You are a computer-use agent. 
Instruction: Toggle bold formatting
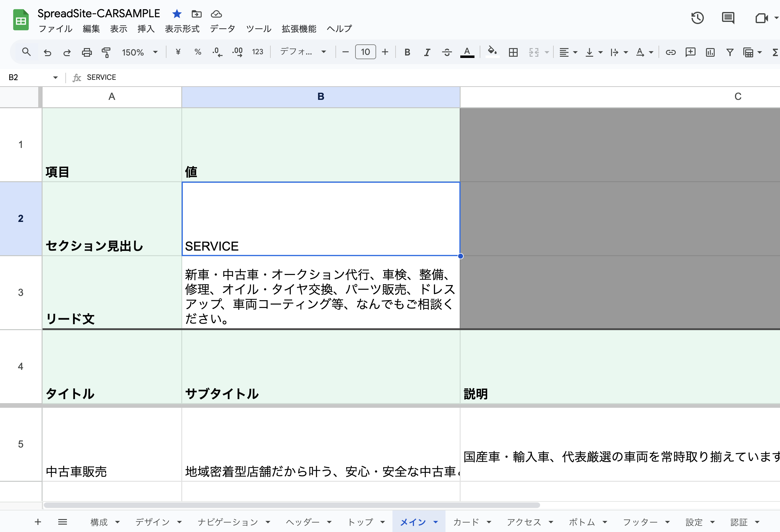point(407,52)
